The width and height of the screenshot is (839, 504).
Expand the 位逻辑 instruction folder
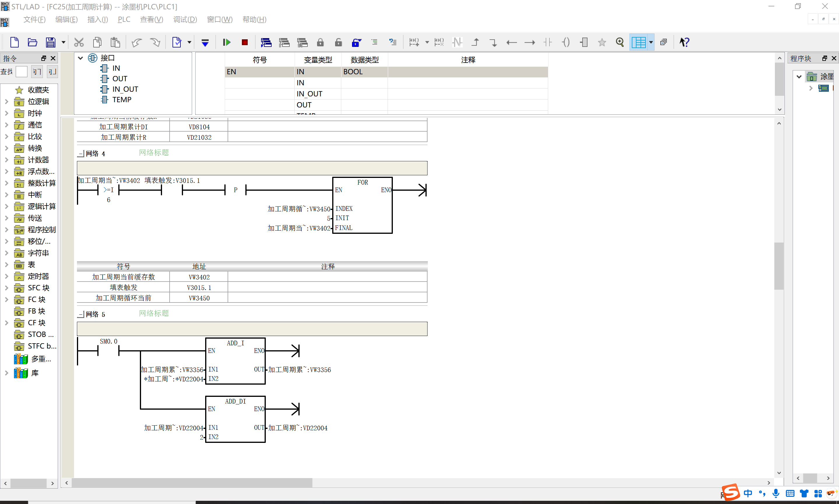click(6, 102)
